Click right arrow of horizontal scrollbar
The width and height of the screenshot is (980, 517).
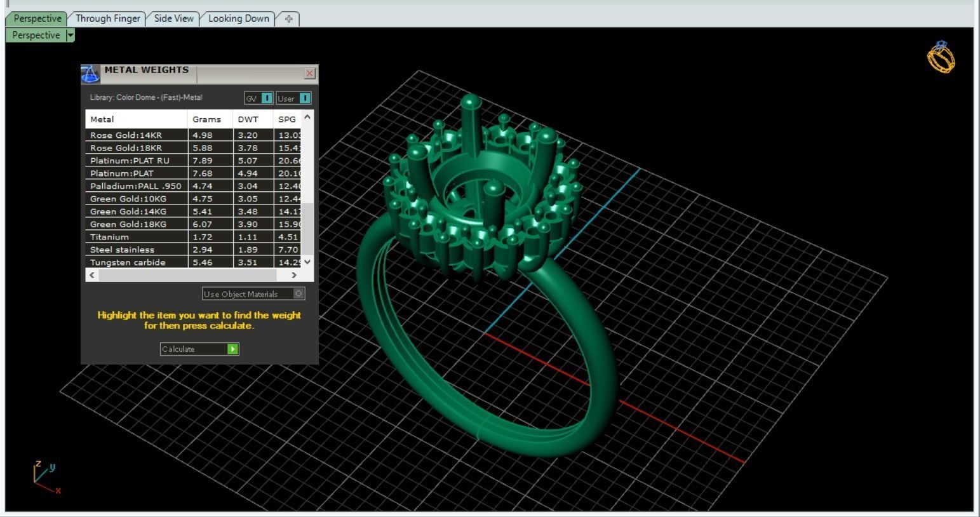(293, 275)
